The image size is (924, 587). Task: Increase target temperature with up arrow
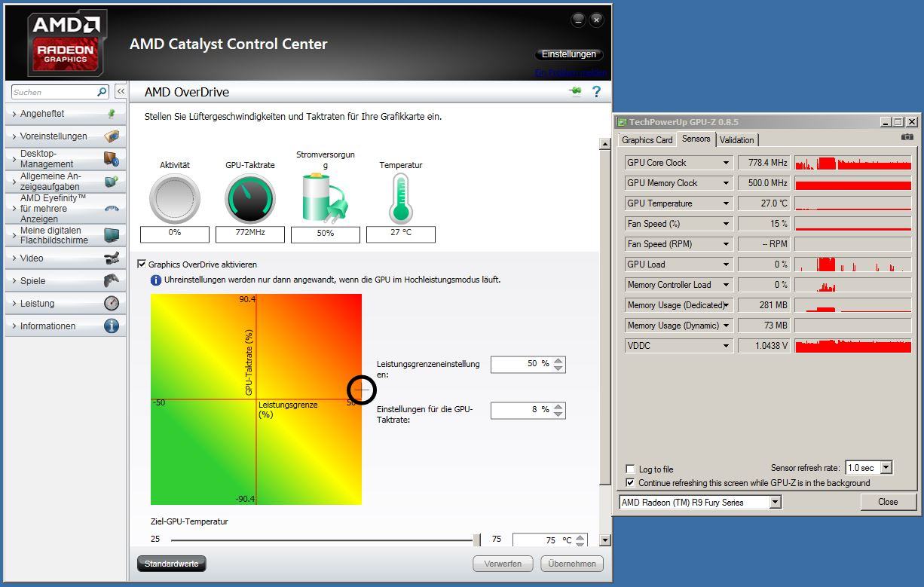[580, 537]
